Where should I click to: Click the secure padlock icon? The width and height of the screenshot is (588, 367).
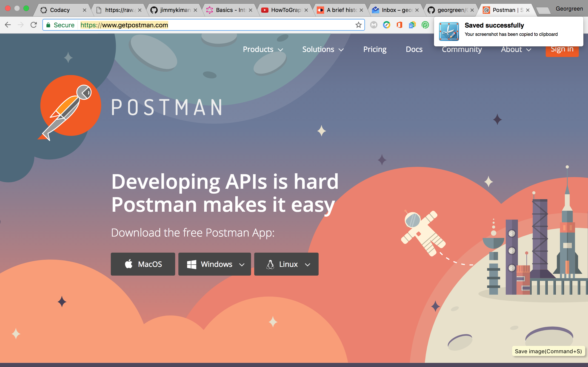[x=48, y=25]
